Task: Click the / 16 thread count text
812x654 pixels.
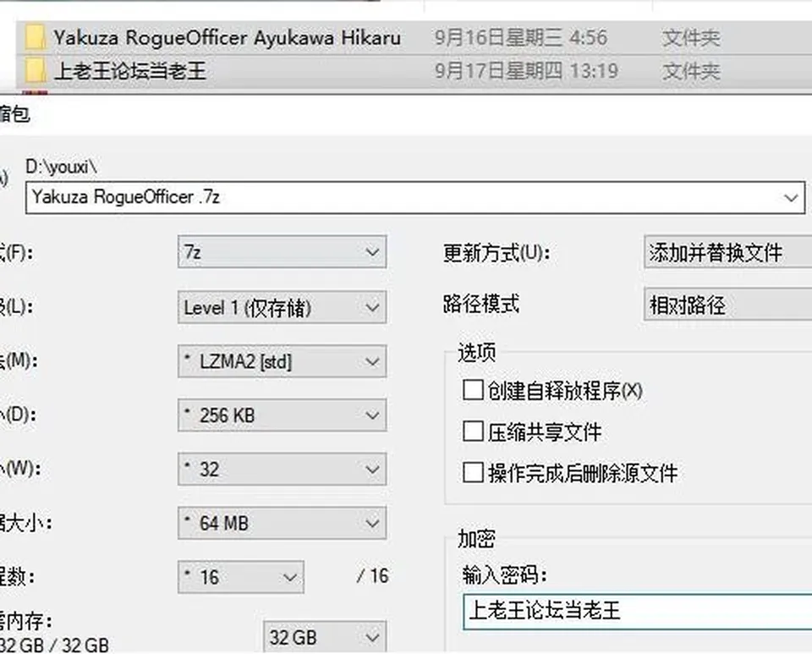Action: [x=373, y=576]
